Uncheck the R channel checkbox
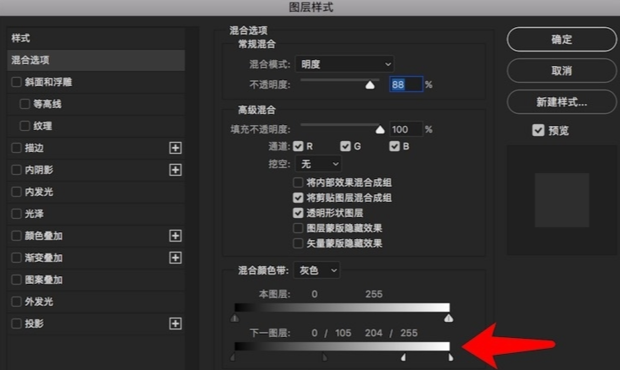Viewport: 620px width, 370px height. [x=298, y=146]
